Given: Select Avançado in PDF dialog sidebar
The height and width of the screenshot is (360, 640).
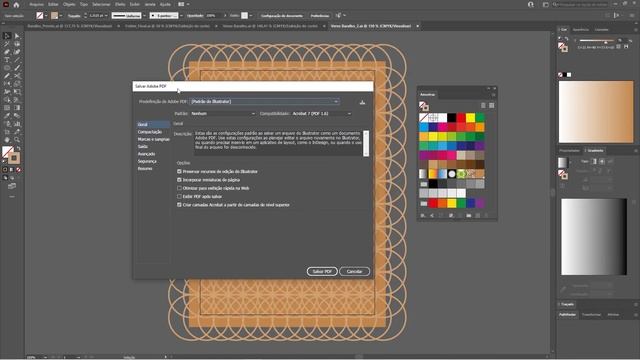Looking at the screenshot, I should click(x=147, y=154).
